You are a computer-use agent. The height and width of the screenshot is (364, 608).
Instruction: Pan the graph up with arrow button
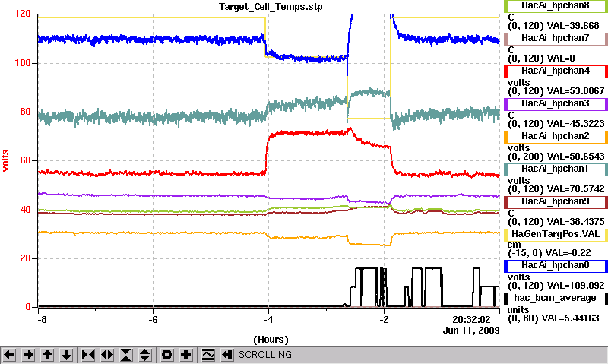click(47, 355)
